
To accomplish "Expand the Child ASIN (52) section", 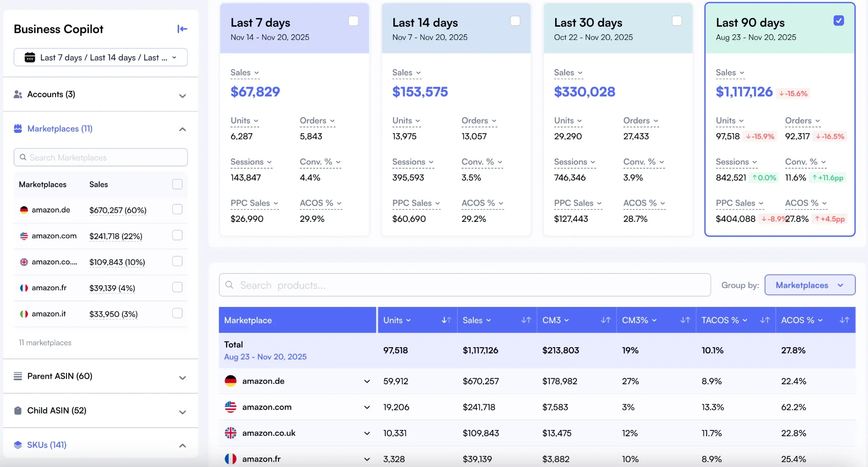I will [x=183, y=412].
